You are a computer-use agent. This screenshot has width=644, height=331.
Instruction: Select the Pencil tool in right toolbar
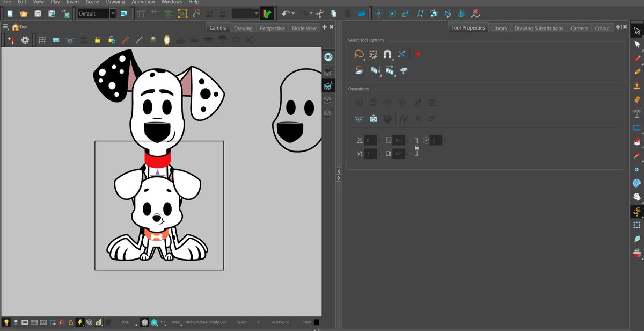(637, 72)
